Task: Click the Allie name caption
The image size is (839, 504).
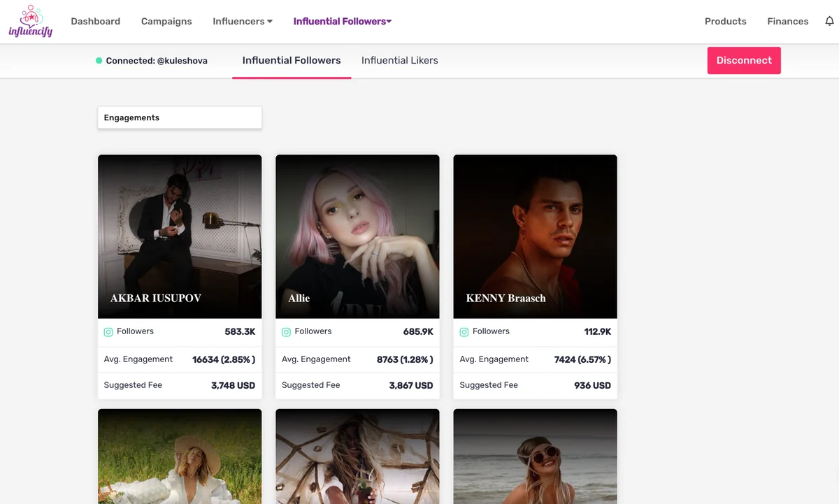Action: coord(299,298)
